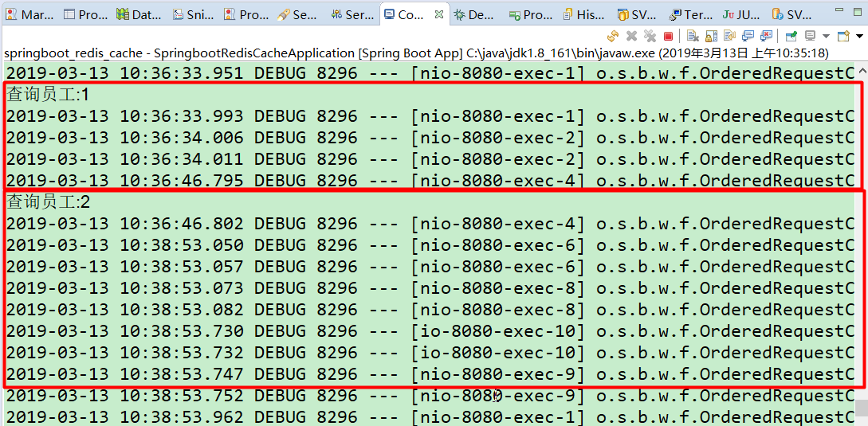Open the Ser... servers tab
Image resolution: width=868 pixels, height=426 pixels.
[x=352, y=15]
